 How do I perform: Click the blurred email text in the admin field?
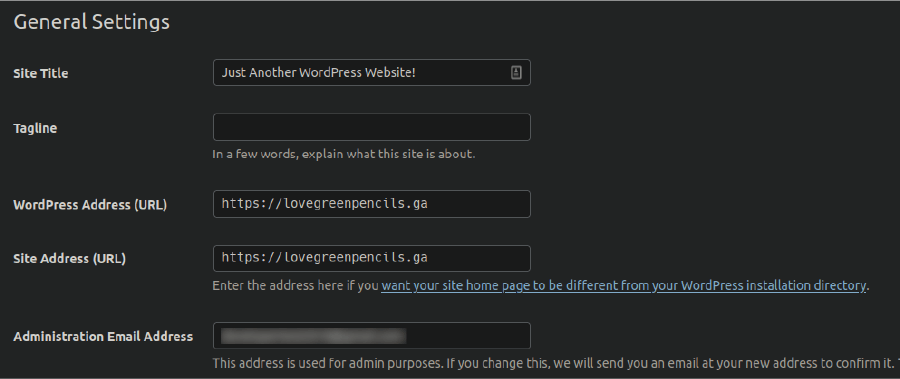(313, 336)
